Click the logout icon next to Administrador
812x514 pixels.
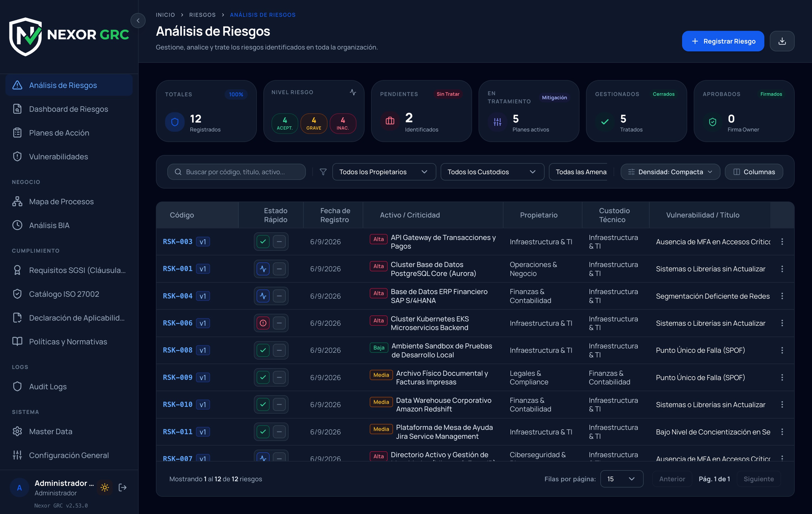click(123, 487)
